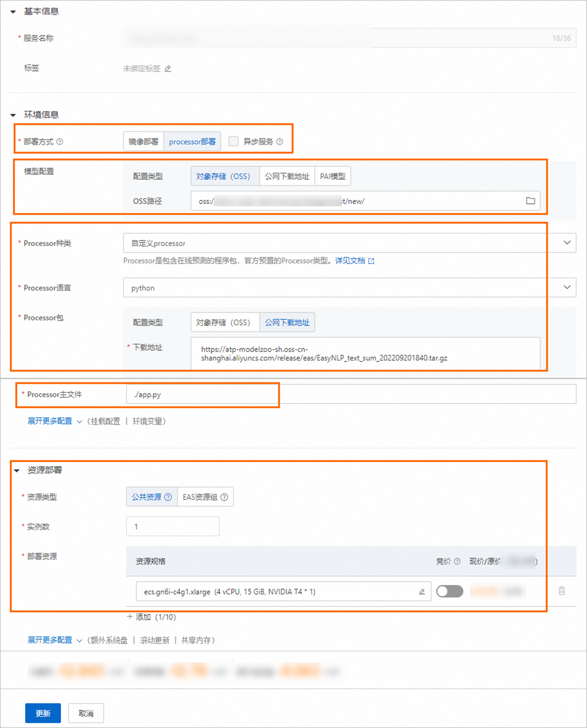Screen dimensions: 587x728
Task: Click the help icon next to 异步服务
Action: [x=280, y=141]
